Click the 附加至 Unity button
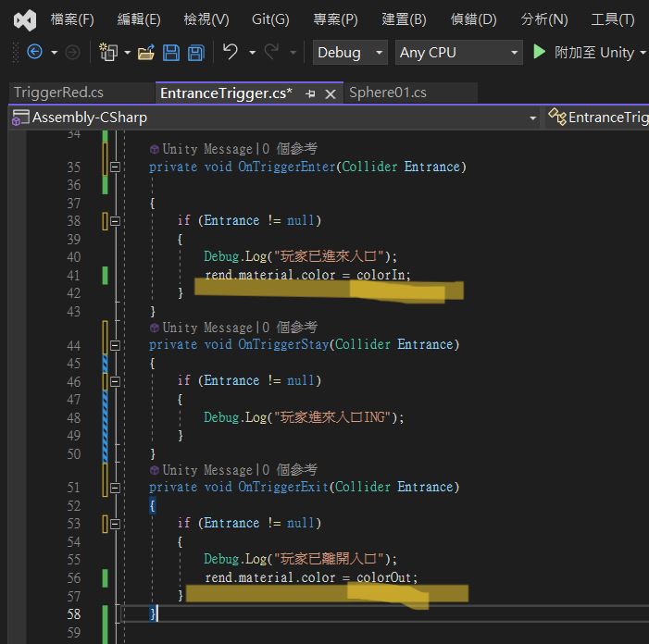The height and width of the screenshot is (644, 649). pos(593,53)
